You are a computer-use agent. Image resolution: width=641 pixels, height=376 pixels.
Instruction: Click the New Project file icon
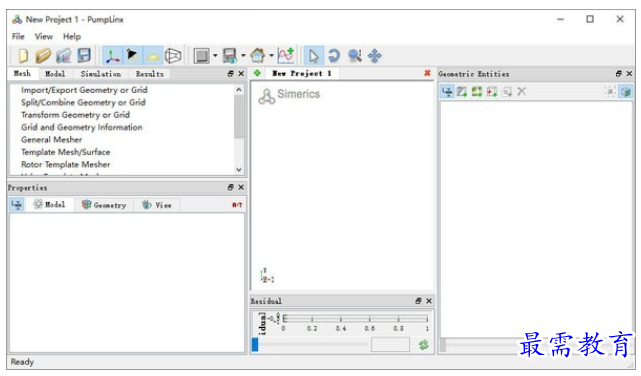23,56
